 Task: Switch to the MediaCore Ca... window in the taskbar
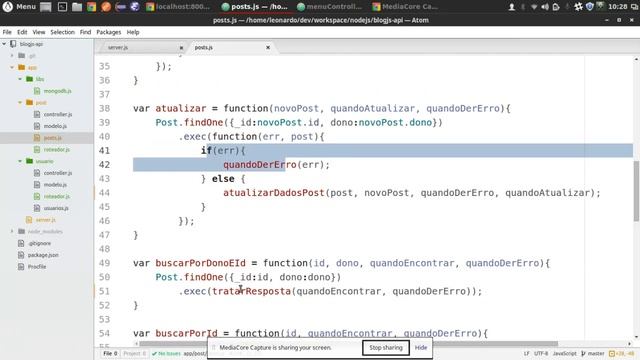coord(405,7)
